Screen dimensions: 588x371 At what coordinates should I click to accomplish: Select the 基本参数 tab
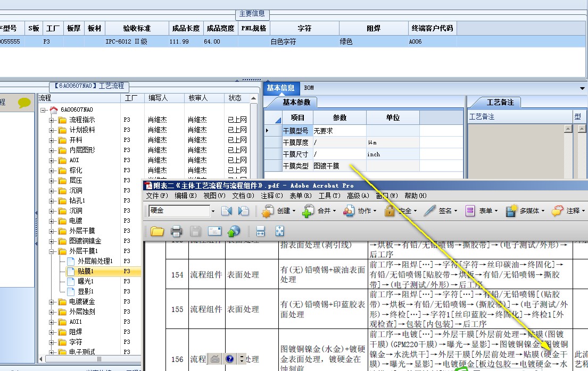point(296,102)
